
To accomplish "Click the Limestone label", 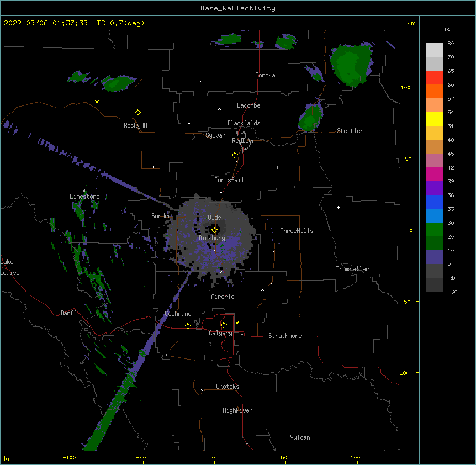I will pos(84,197).
